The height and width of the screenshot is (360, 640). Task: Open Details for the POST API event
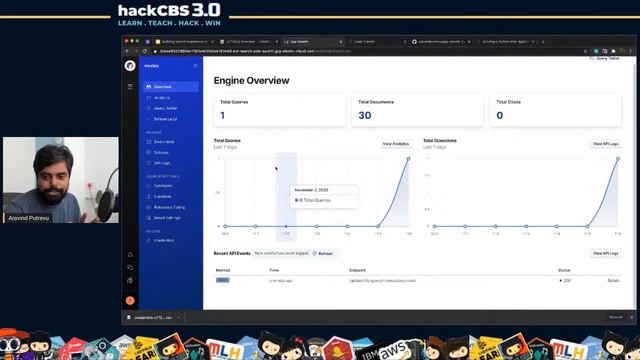click(613, 280)
